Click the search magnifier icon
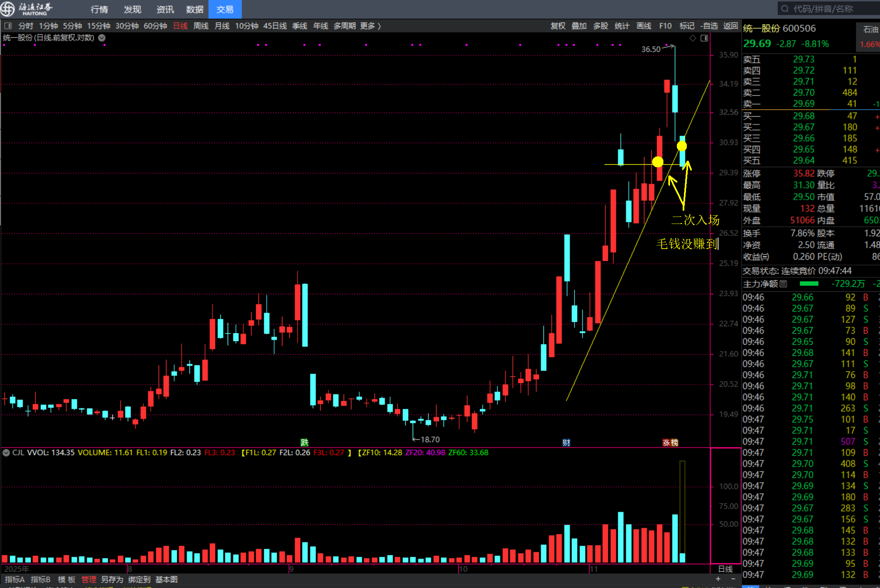This screenshot has width=880, height=588. click(x=785, y=9)
